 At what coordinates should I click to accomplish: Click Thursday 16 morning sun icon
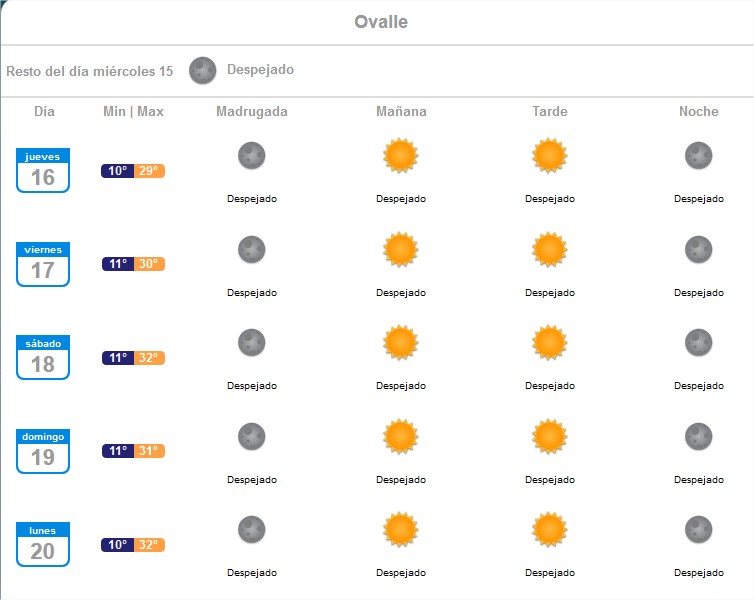[x=400, y=156]
